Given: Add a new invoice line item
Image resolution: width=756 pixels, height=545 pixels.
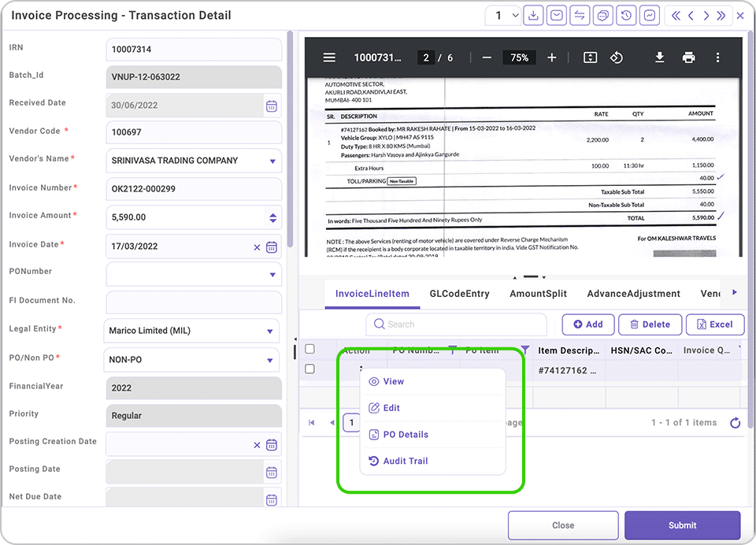Looking at the screenshot, I should pos(590,324).
